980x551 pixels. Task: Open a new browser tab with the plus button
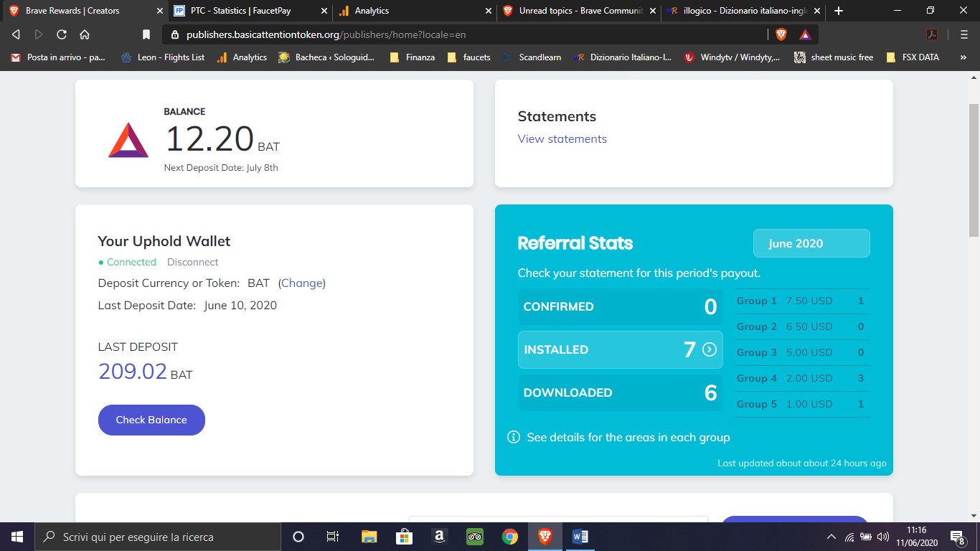839,11
